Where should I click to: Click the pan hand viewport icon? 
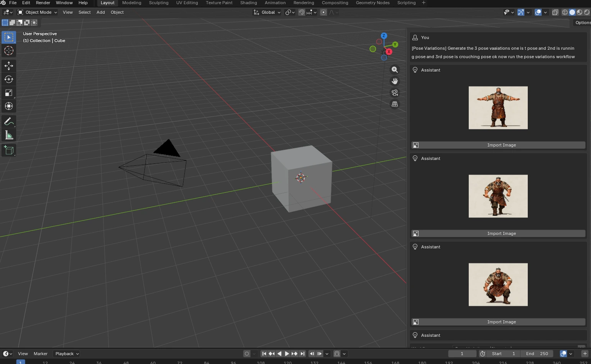click(395, 81)
